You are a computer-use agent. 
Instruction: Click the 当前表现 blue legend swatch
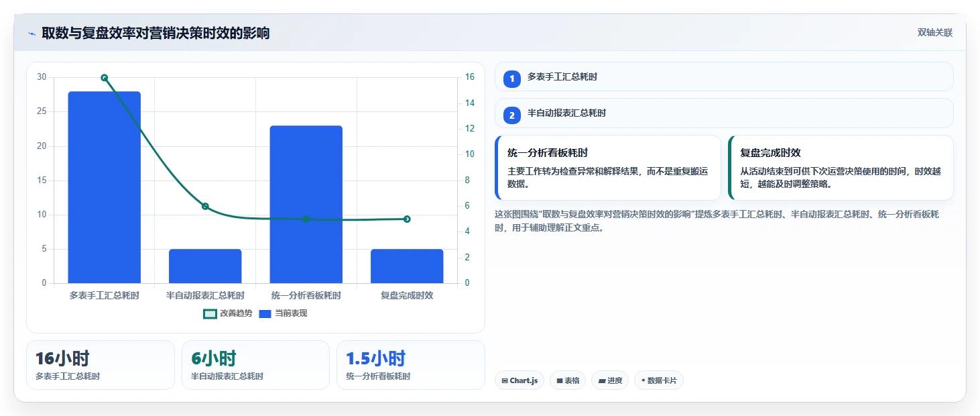[x=265, y=313]
